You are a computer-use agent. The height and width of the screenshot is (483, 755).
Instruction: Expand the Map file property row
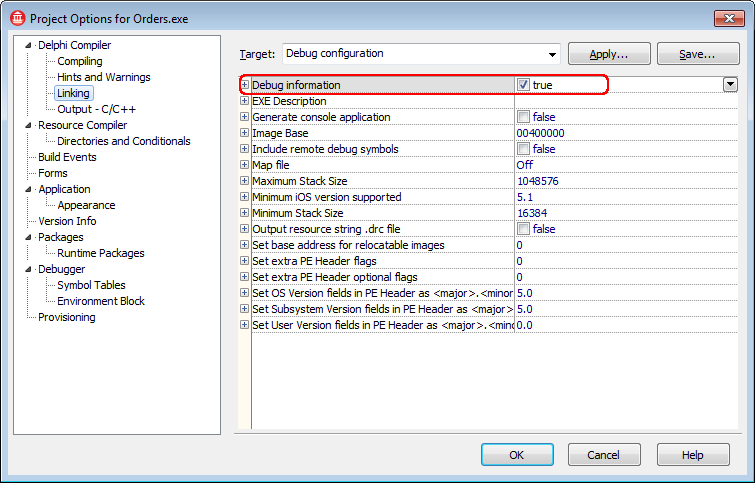click(245, 165)
